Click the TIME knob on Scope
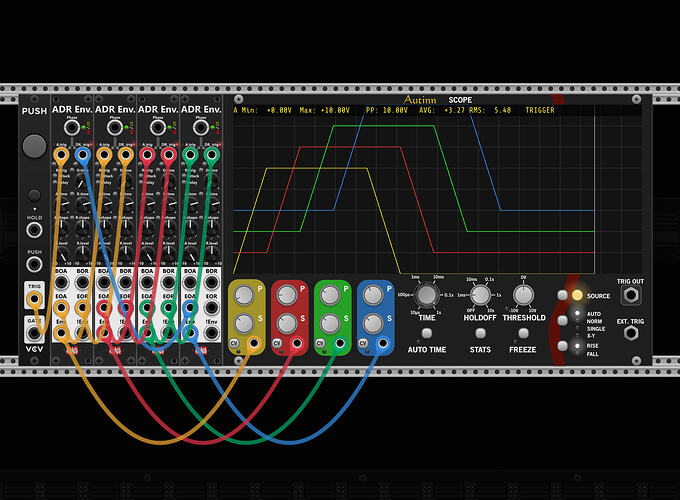 [x=427, y=295]
